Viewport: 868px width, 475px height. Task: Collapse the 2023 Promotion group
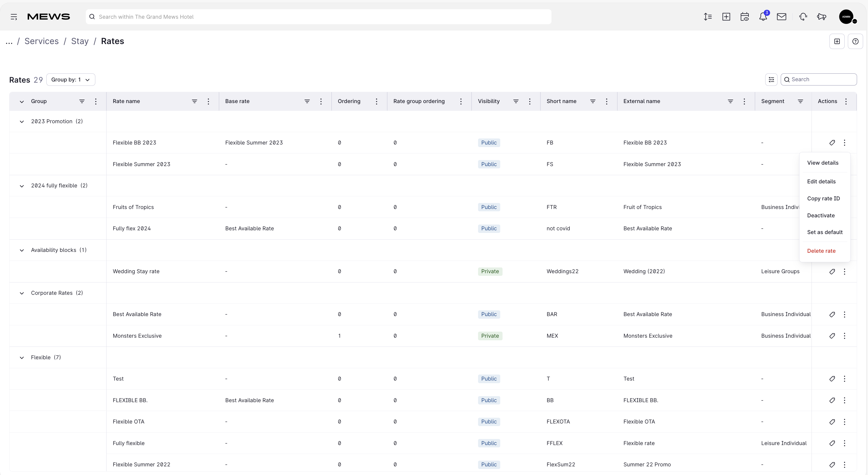[x=22, y=121]
